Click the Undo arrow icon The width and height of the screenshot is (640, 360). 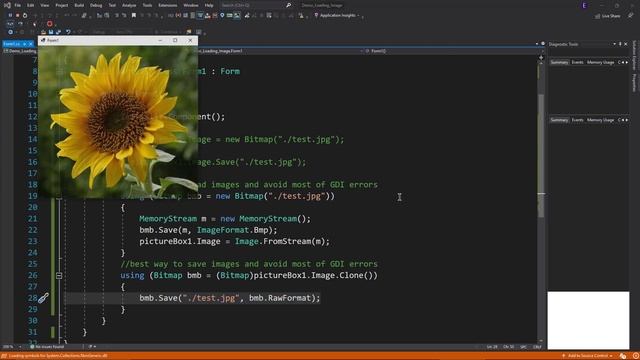click(68, 32)
